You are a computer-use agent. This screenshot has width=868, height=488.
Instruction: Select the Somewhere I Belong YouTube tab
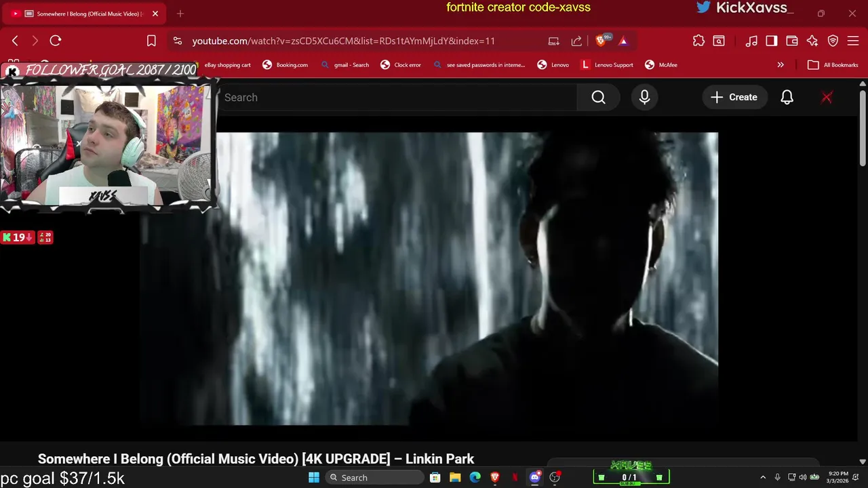(85, 14)
